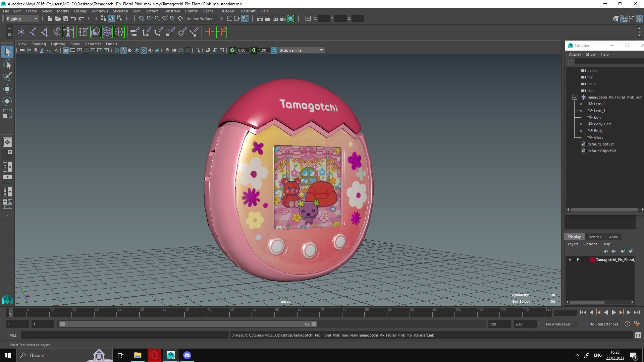Click move layer up icon

[x=605, y=251]
